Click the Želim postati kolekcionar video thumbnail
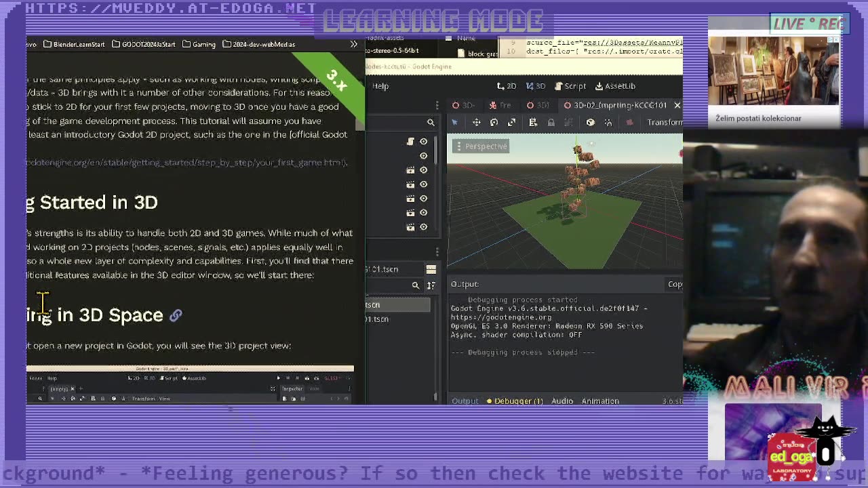This screenshot has width=868, height=488. [x=774, y=71]
